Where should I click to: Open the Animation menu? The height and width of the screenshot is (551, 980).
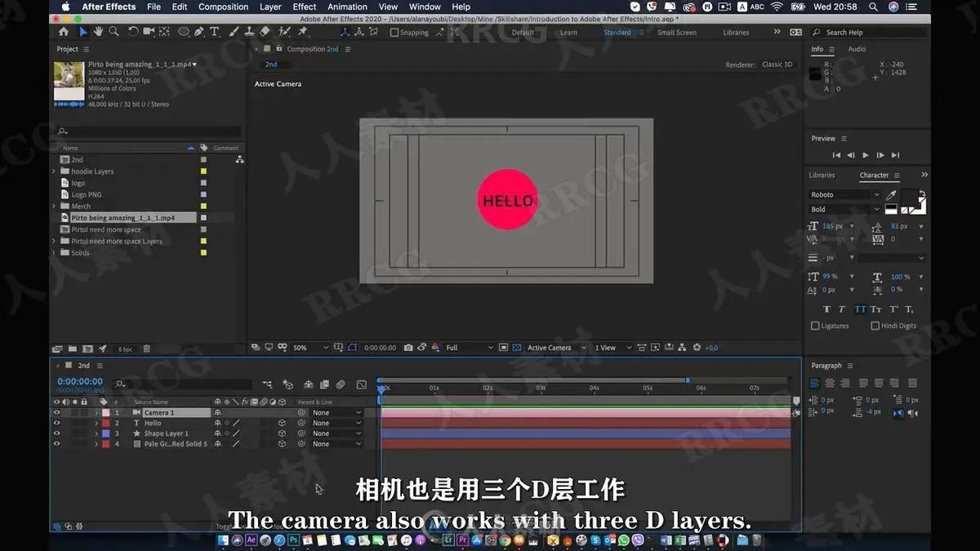348,7
